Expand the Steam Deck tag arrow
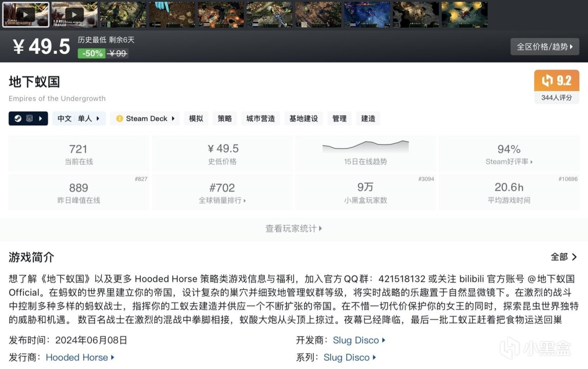 pyautogui.click(x=173, y=119)
